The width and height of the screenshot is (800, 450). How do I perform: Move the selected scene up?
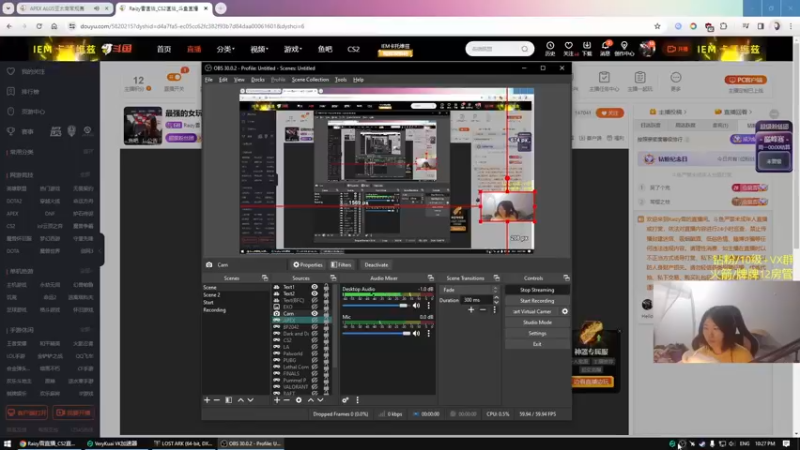coord(241,400)
